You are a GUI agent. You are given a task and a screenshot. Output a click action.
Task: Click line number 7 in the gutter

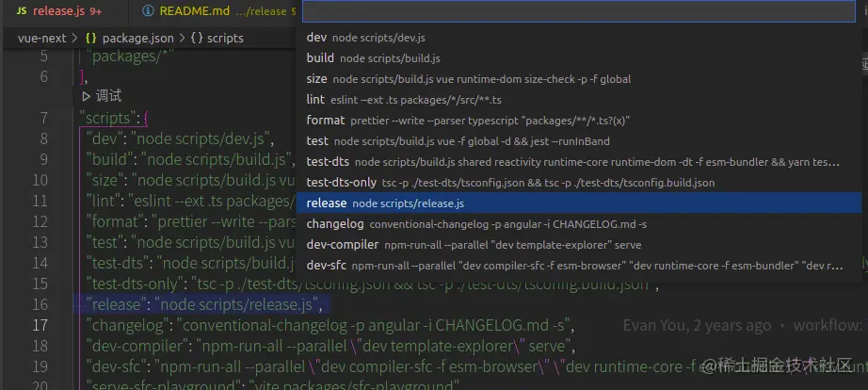pyautogui.click(x=43, y=118)
